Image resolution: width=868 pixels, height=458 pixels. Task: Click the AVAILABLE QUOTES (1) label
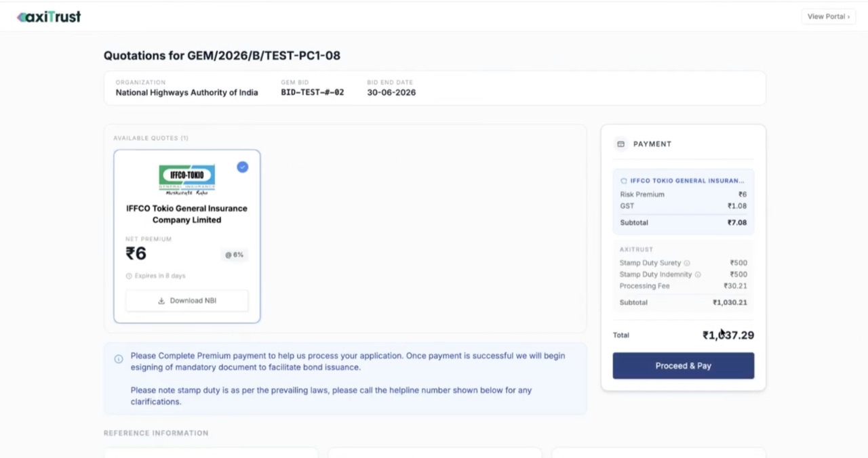click(151, 138)
